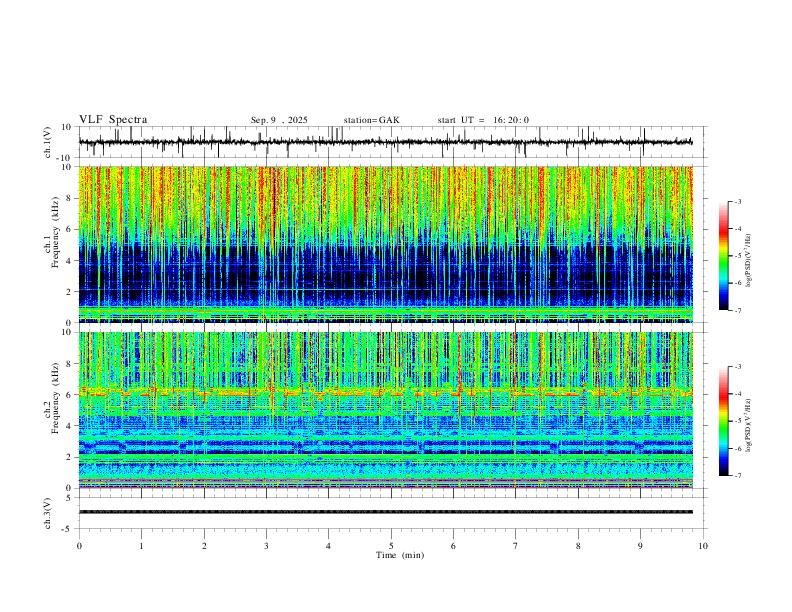Image resolution: width=792 pixels, height=612 pixels.
Task: Click the ch.2 spectrogram plot
Action: pos(386,410)
